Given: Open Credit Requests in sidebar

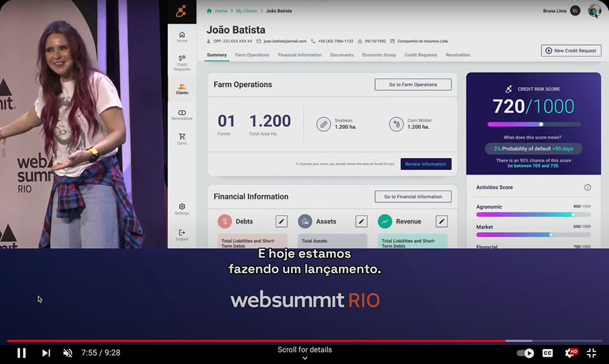Looking at the screenshot, I should pyautogui.click(x=182, y=63).
